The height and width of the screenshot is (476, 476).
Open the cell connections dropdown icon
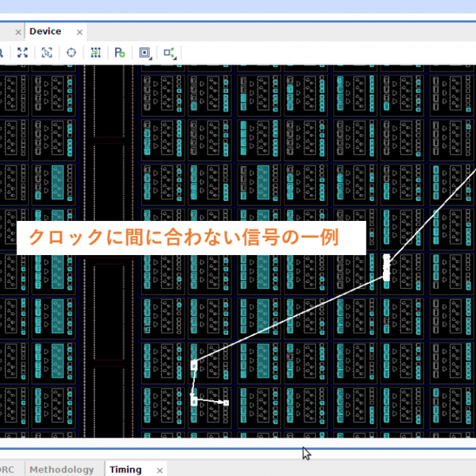tap(170, 53)
